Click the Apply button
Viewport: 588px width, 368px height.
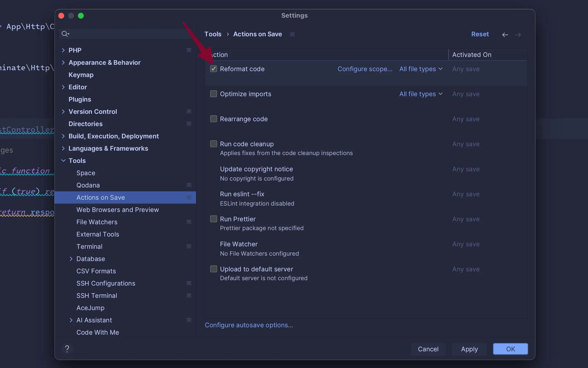pyautogui.click(x=469, y=349)
